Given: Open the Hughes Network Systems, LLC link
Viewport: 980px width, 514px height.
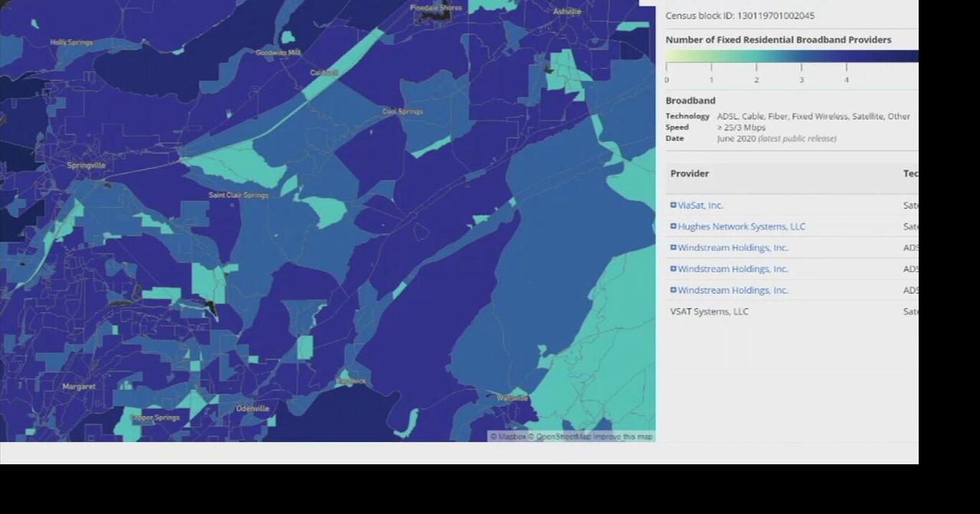Looking at the screenshot, I should (741, 226).
